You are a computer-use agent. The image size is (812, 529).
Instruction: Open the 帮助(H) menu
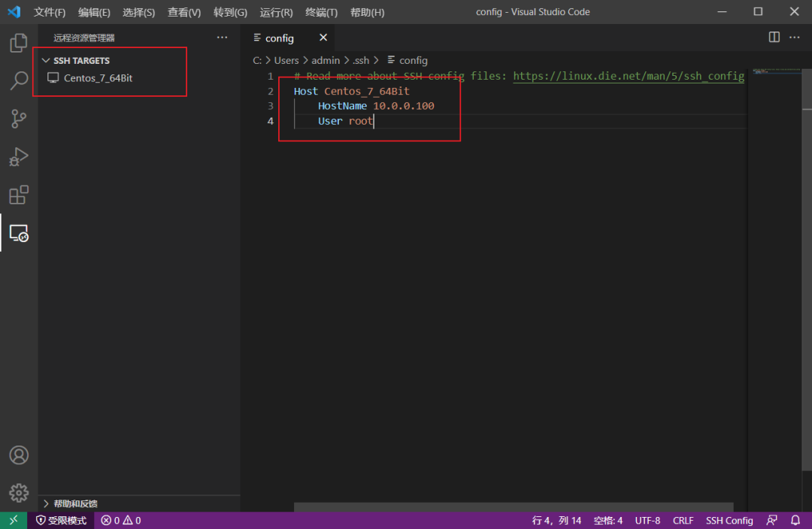(367, 12)
